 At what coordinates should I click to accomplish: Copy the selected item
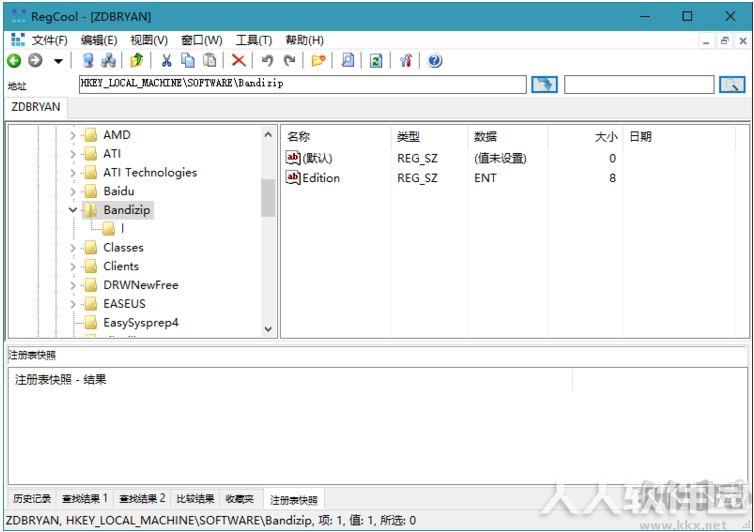coord(188,61)
